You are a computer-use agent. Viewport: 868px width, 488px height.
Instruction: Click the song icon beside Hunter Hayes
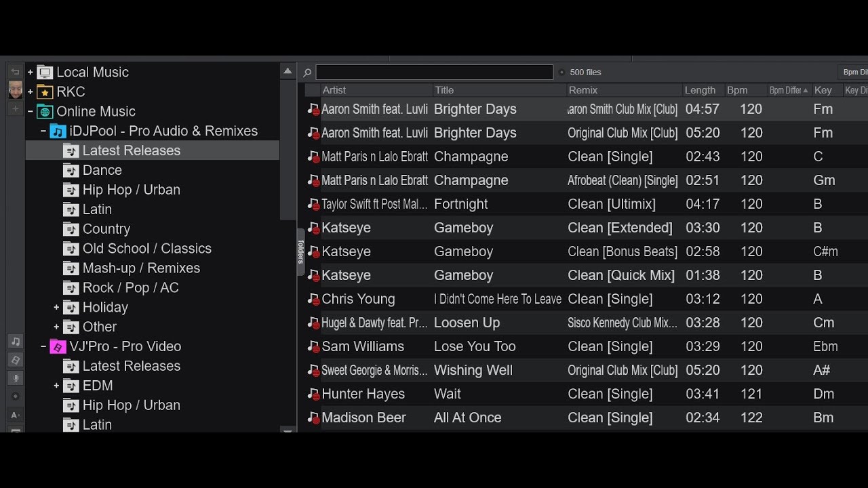[x=313, y=394]
